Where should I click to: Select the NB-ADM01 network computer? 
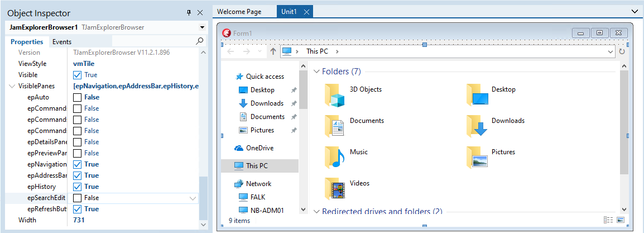pos(267,211)
